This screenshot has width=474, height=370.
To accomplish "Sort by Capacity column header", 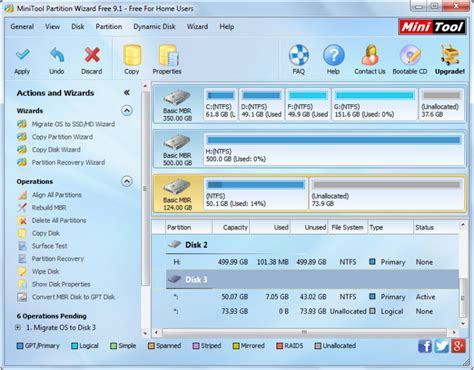I will [x=231, y=227].
